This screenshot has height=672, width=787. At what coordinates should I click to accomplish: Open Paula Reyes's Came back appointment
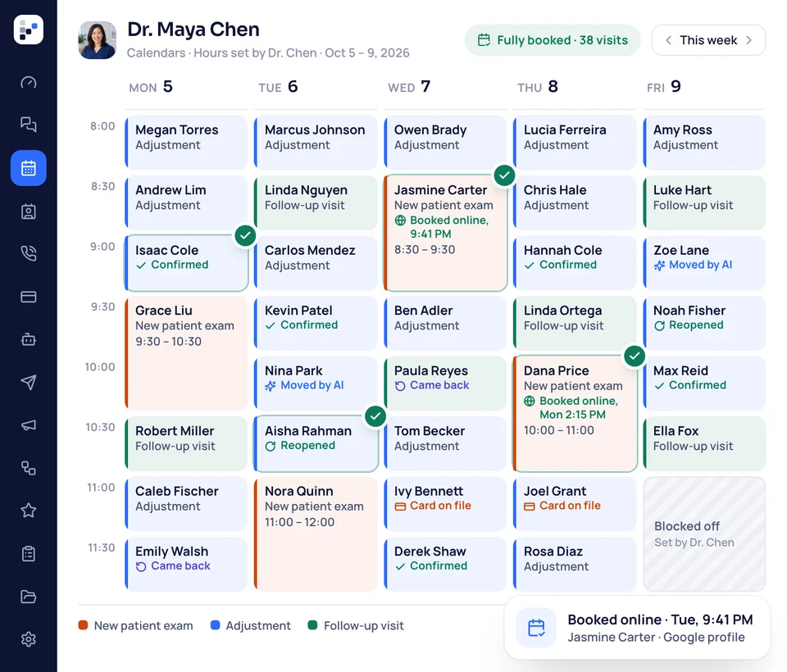pos(445,384)
